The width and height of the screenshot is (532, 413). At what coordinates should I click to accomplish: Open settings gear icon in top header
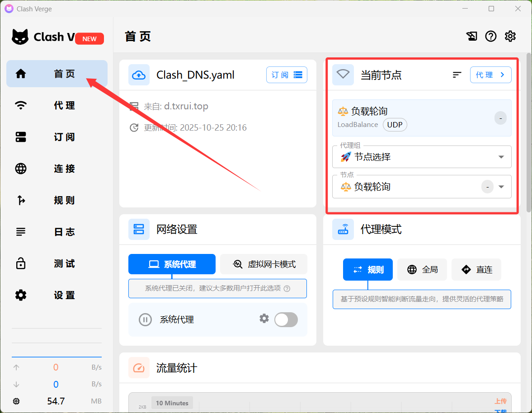(x=510, y=37)
